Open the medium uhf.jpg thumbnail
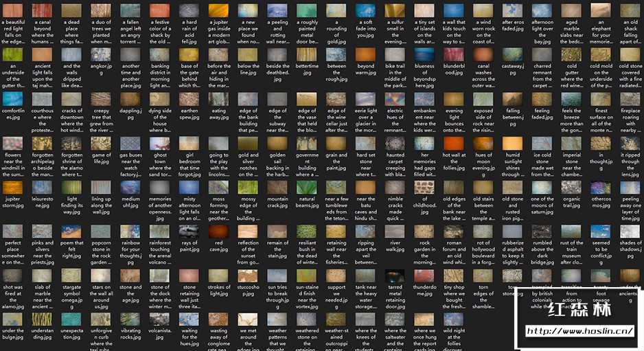The width and height of the screenshot is (644, 351). tap(130, 188)
